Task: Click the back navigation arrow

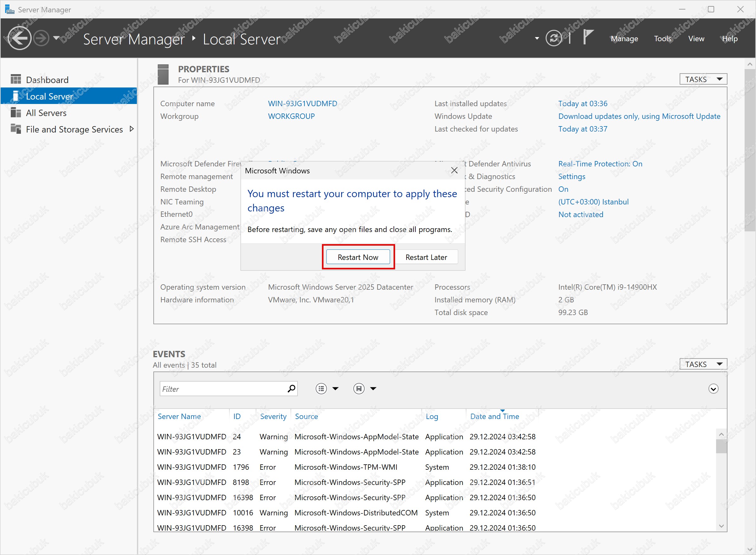Action: (x=19, y=38)
